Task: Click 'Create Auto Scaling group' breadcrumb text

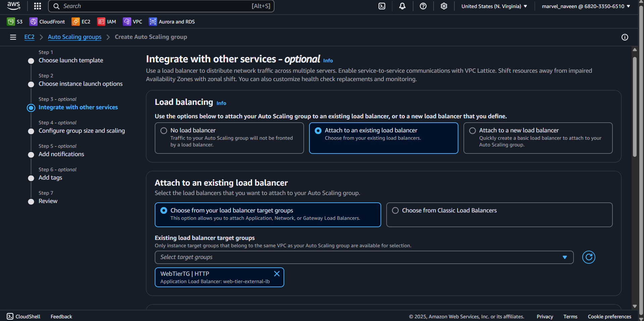Action: coord(151,37)
